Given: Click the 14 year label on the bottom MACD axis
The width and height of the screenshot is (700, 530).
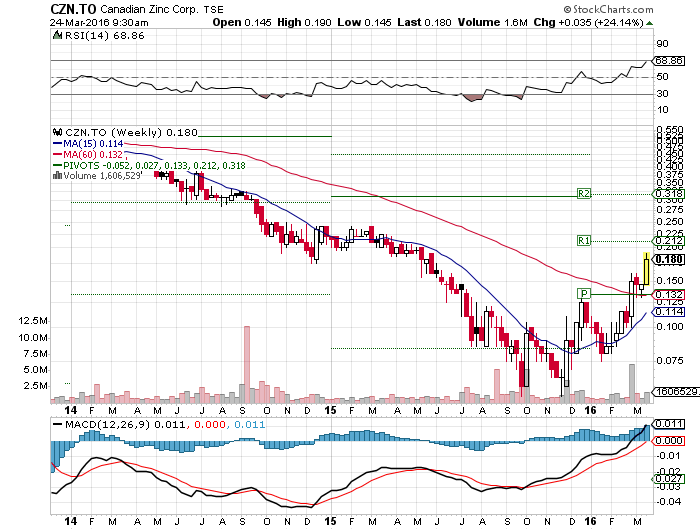Looking at the screenshot, I should point(71,521).
